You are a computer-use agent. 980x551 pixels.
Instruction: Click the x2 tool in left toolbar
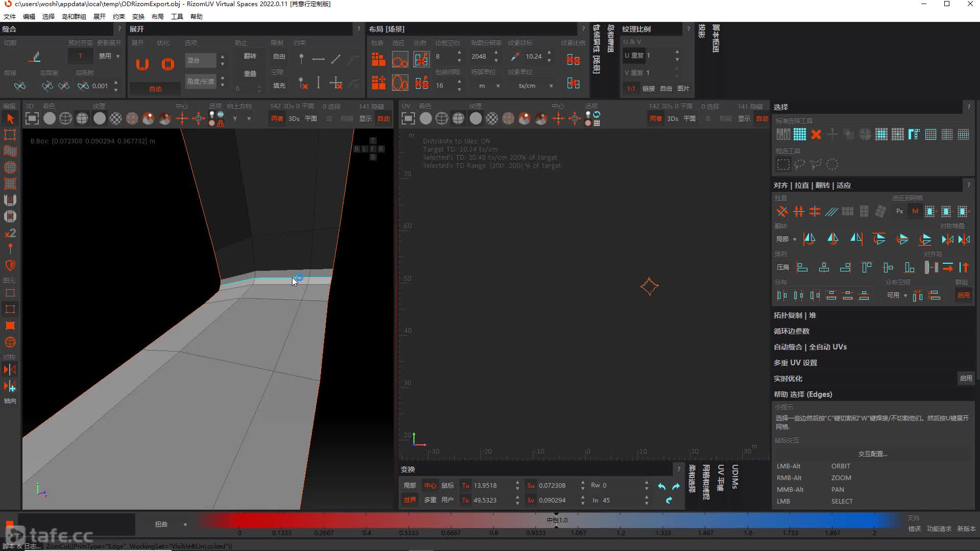(10, 233)
